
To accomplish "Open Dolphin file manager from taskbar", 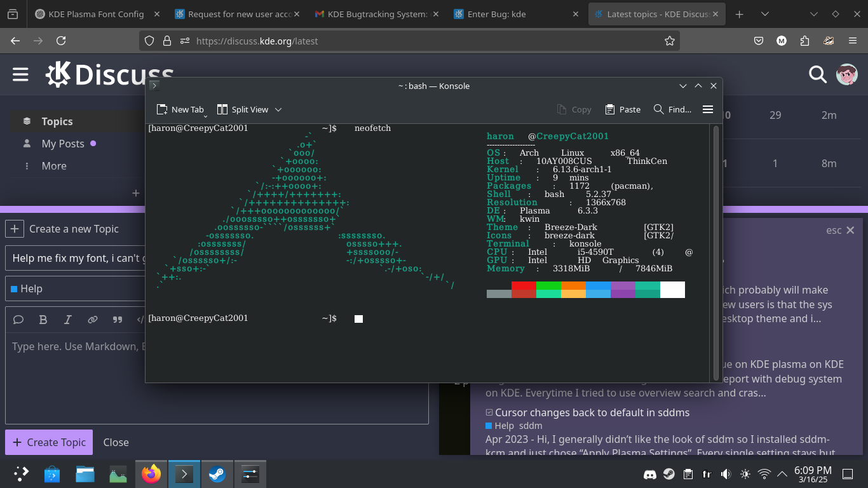I will point(85,473).
